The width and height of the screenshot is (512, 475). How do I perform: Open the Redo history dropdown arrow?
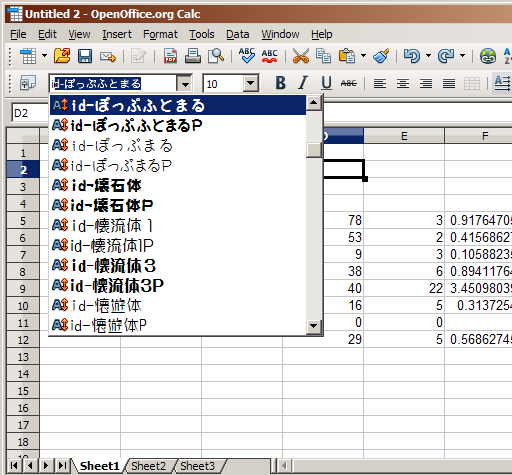click(x=462, y=56)
